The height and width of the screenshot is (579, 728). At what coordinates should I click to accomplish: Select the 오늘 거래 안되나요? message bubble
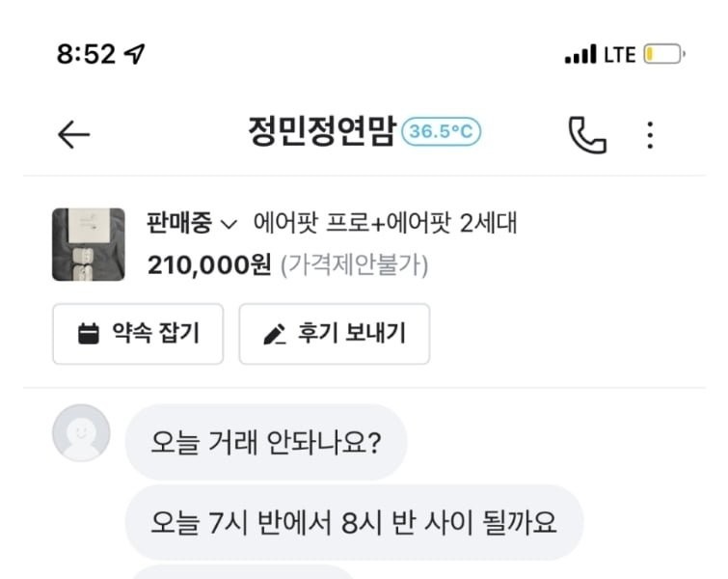click(266, 442)
